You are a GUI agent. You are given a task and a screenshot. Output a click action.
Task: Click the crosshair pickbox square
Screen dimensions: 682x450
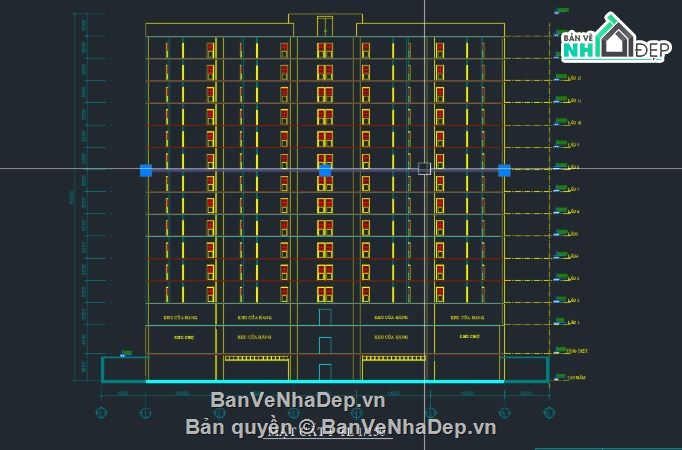(x=425, y=169)
